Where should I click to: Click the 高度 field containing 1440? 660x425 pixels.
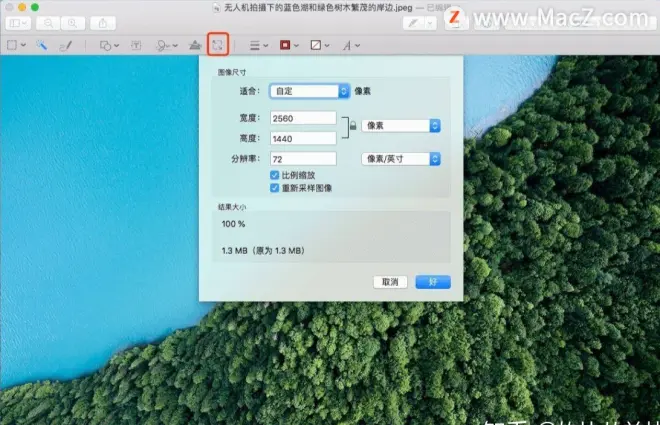point(303,138)
